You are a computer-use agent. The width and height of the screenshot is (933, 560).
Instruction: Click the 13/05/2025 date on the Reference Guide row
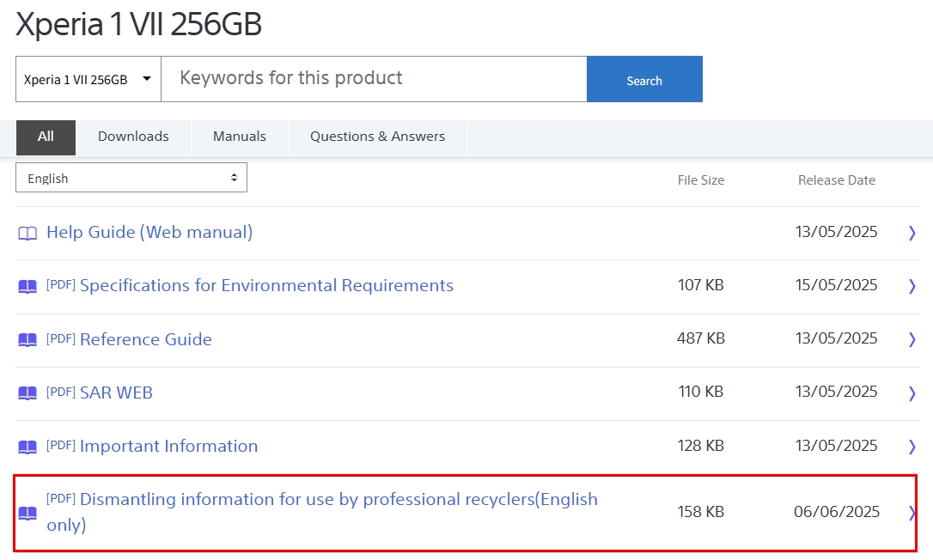[x=837, y=338]
